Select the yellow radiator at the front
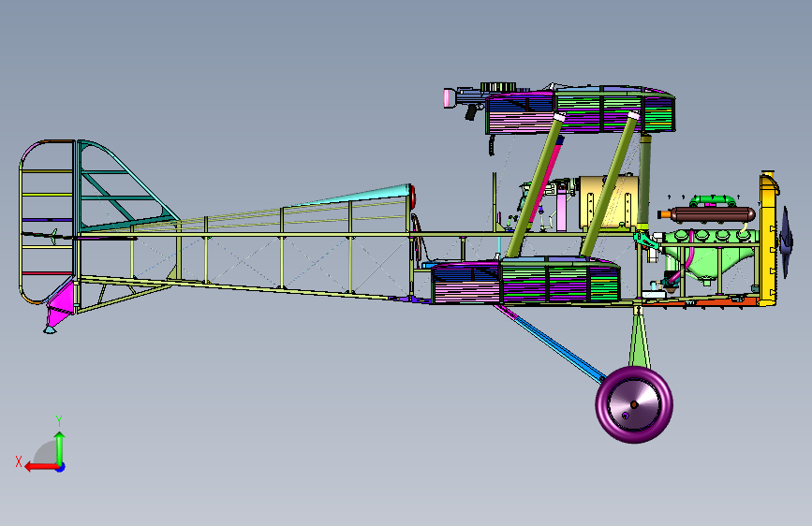Image resolution: width=812 pixels, height=526 pixels. click(x=769, y=238)
